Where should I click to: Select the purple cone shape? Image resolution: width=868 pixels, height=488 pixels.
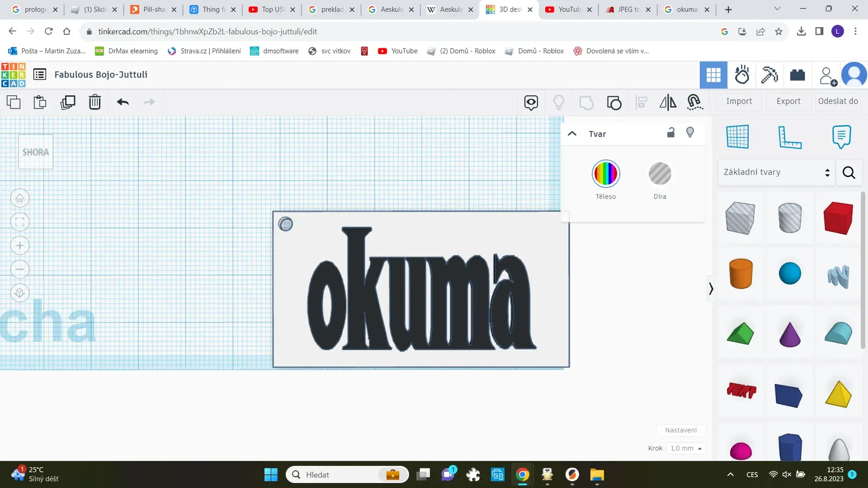790,333
